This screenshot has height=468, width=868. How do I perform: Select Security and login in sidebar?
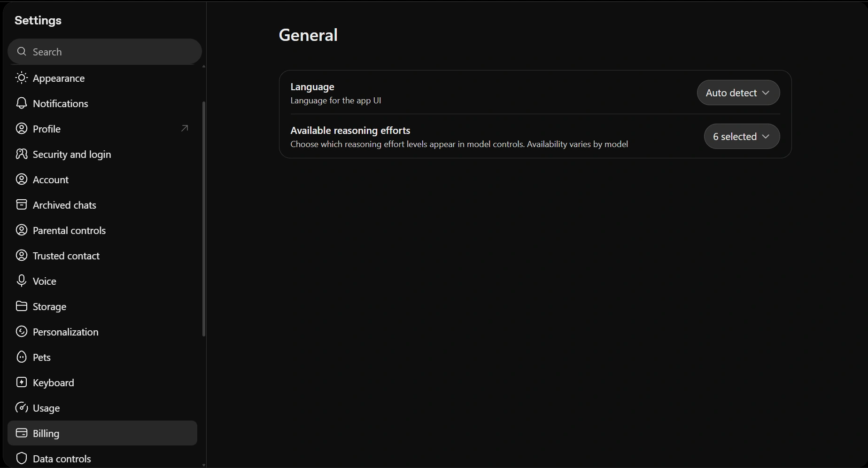(102, 154)
